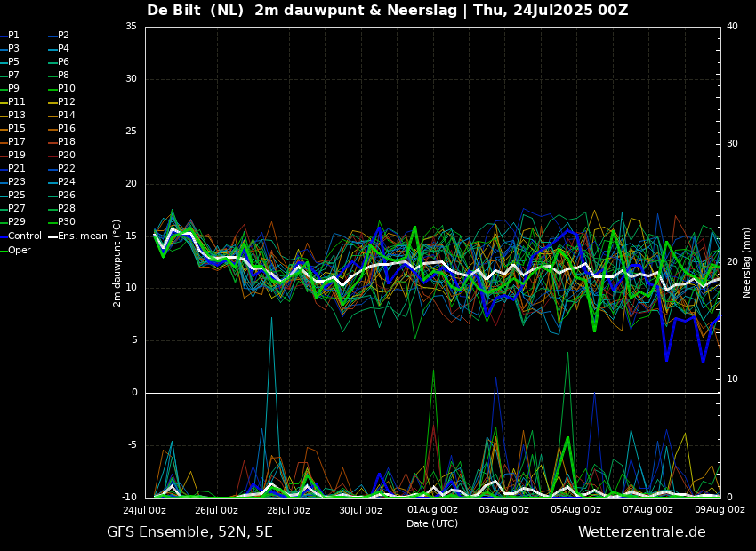Select the P27 legend label
Screen dimensions: 756x551
16,208
